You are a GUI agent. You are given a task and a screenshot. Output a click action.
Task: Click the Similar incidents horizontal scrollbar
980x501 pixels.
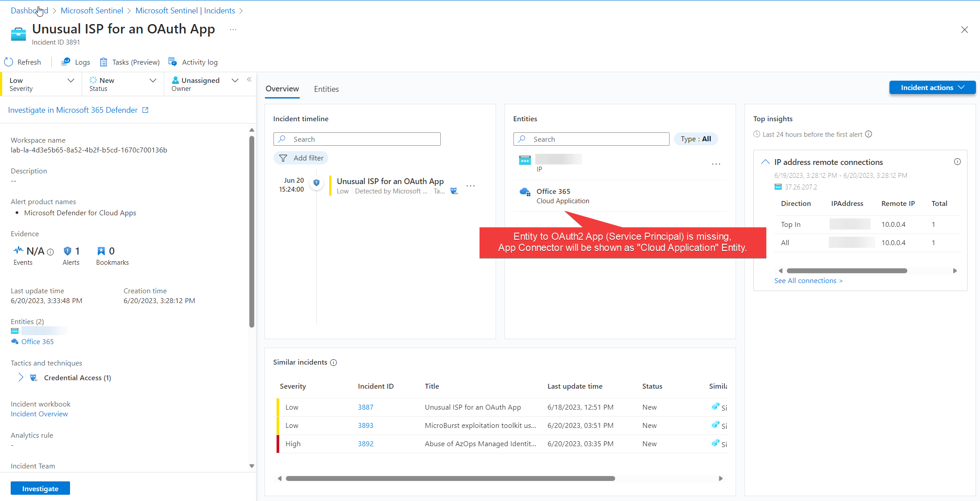tap(450, 478)
